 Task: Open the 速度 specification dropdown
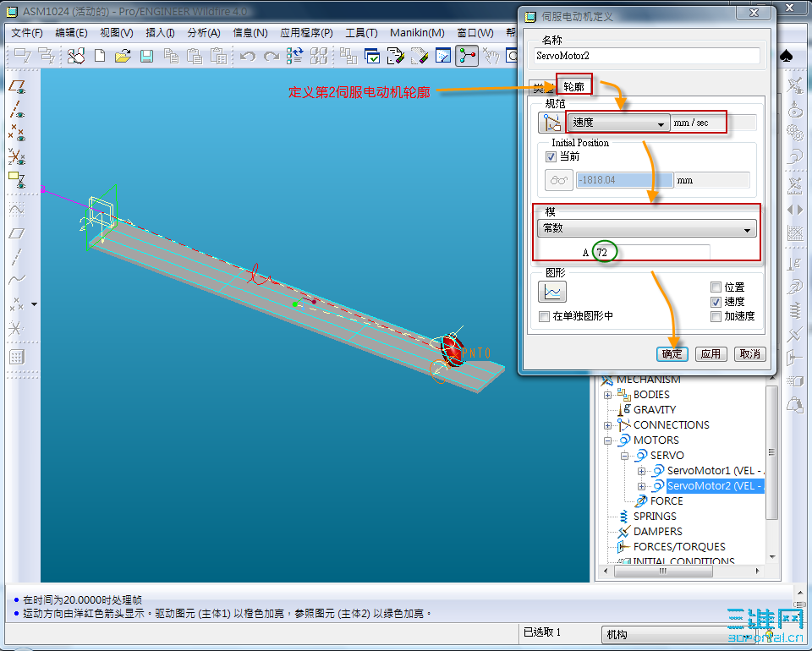[619, 123]
